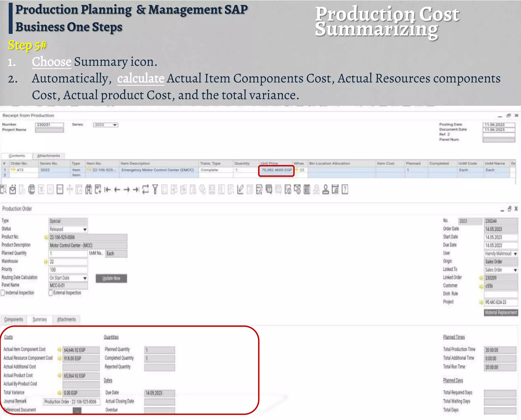521x420 pixels.
Task: Select the Summary tab
Action: (40, 320)
